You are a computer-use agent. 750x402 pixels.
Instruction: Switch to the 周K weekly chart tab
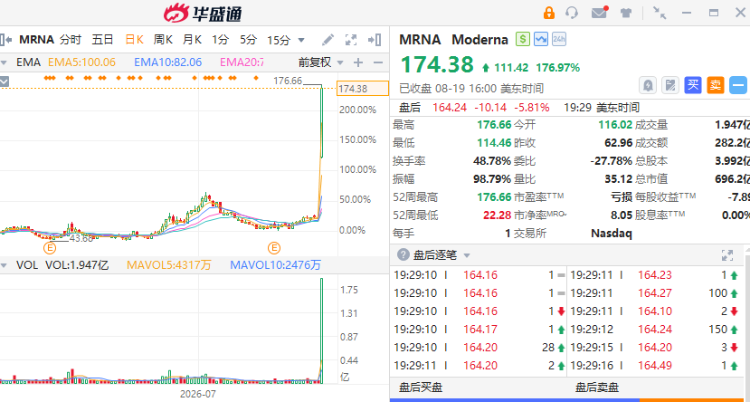(163, 40)
